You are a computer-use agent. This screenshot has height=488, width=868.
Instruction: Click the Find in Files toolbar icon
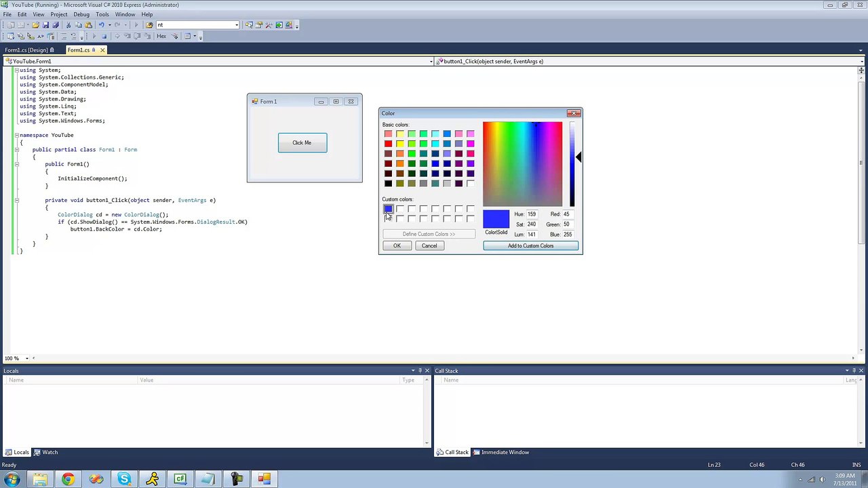[x=149, y=25]
